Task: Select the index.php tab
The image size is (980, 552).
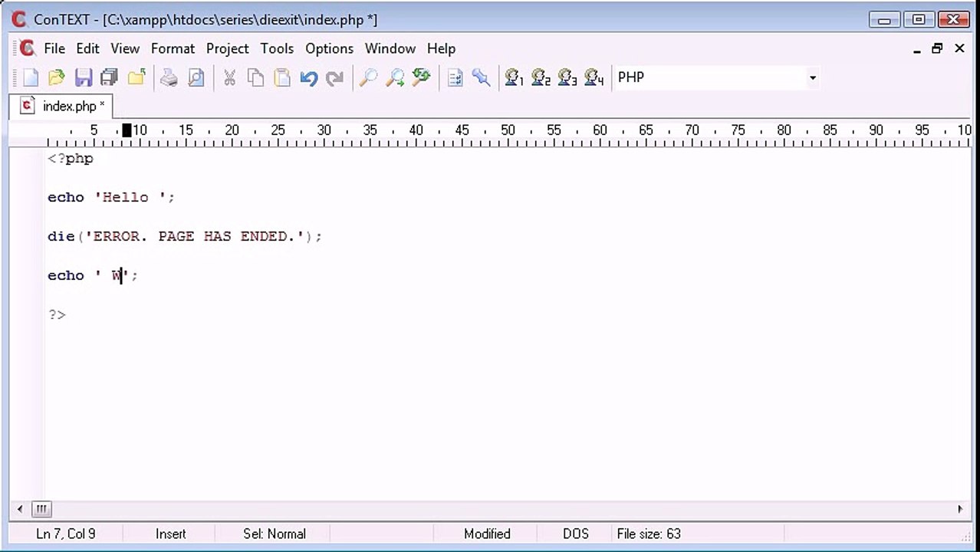Action: (x=61, y=106)
